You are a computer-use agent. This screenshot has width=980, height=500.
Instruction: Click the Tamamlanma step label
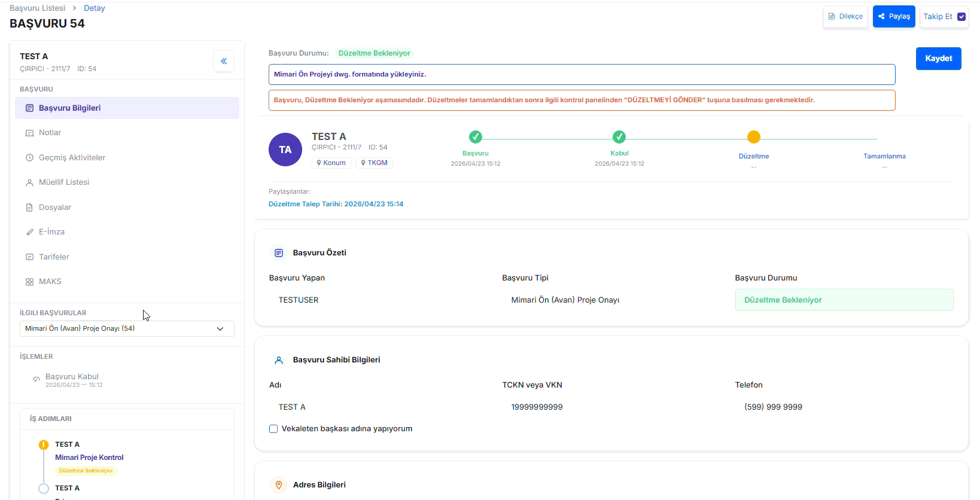pyautogui.click(x=884, y=157)
